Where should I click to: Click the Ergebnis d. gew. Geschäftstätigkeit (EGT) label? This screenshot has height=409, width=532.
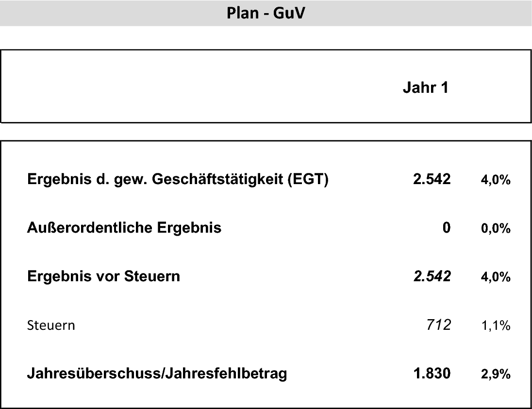pyautogui.click(x=178, y=179)
